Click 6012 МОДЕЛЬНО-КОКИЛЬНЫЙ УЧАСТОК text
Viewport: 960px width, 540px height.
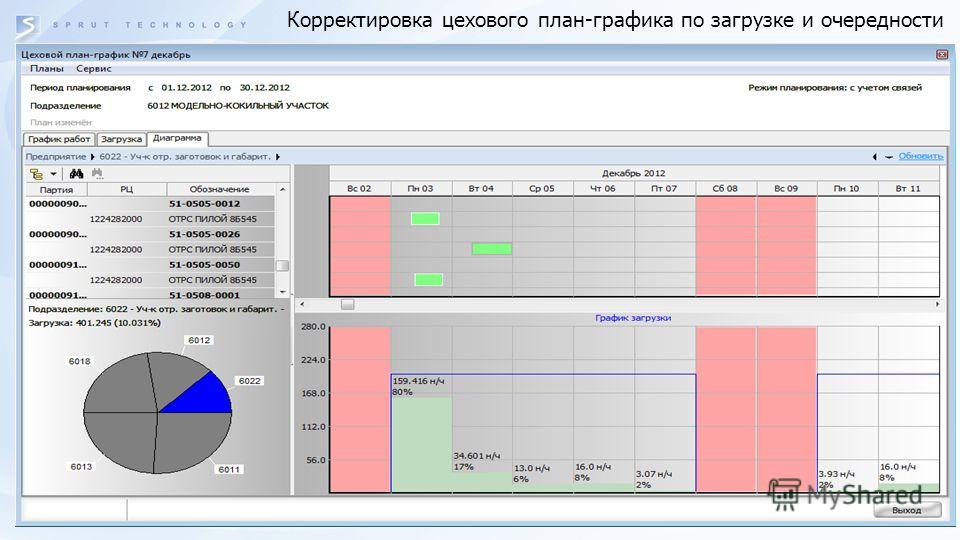238,106
